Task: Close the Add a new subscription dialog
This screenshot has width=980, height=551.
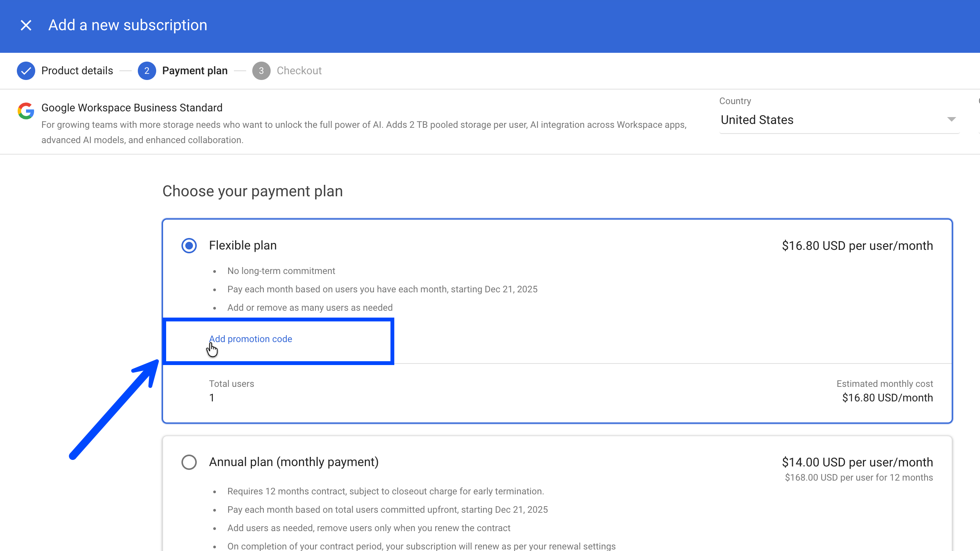Action: pos(26,25)
